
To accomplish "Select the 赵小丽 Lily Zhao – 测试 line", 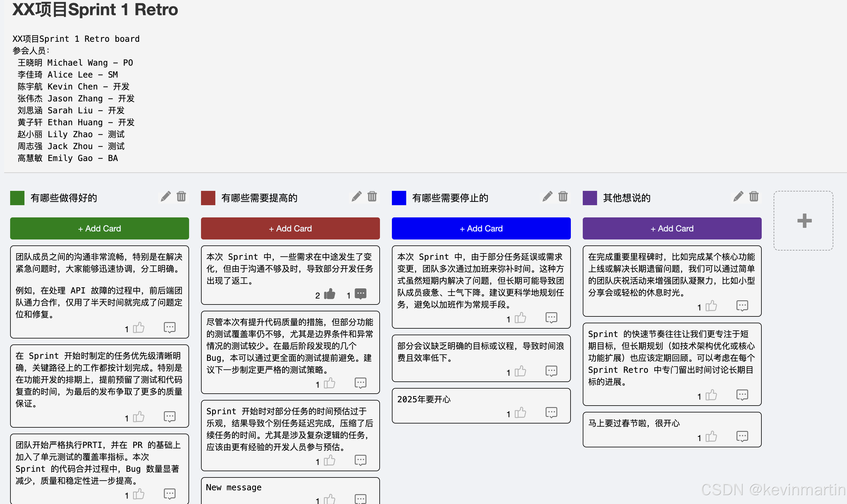I will pyautogui.click(x=71, y=134).
